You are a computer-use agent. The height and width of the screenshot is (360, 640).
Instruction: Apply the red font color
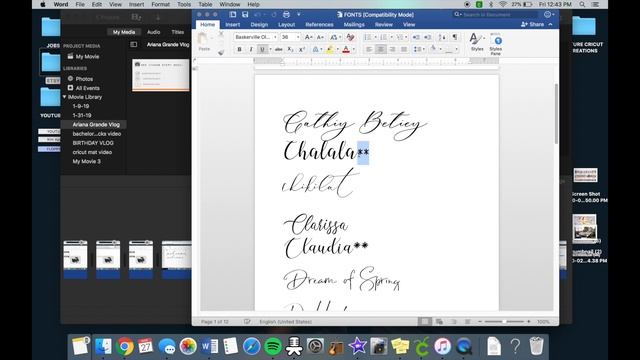(x=346, y=49)
